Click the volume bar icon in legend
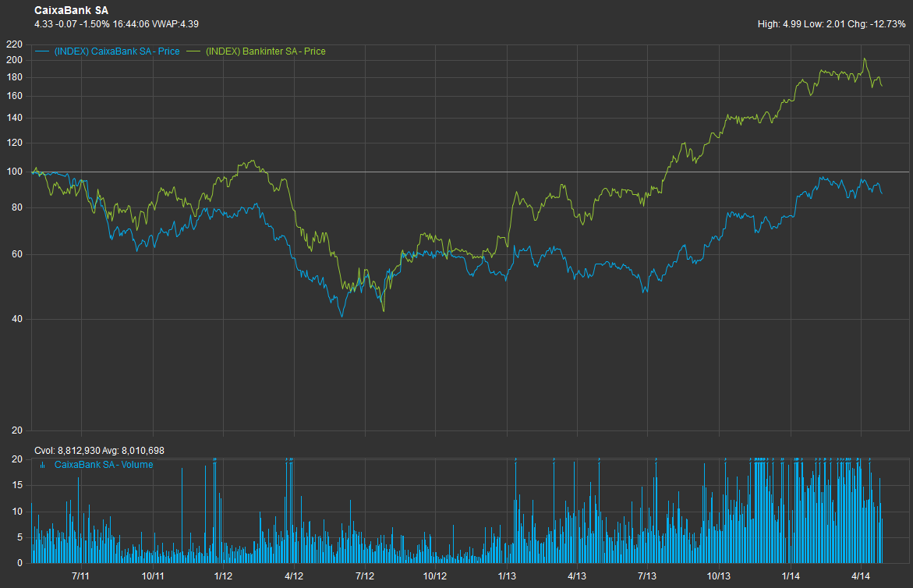 [43, 465]
